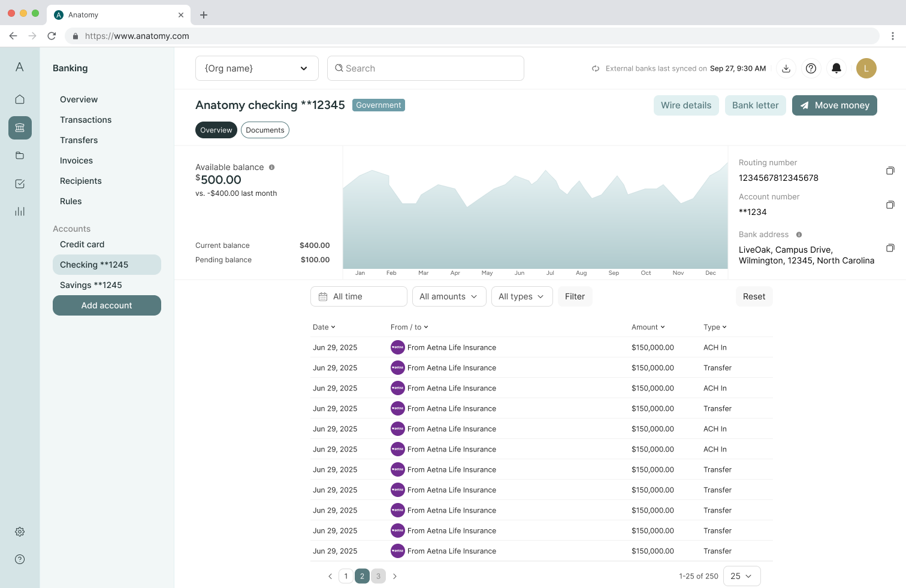Select Checking **1245 account
906x588 pixels.
point(107,265)
